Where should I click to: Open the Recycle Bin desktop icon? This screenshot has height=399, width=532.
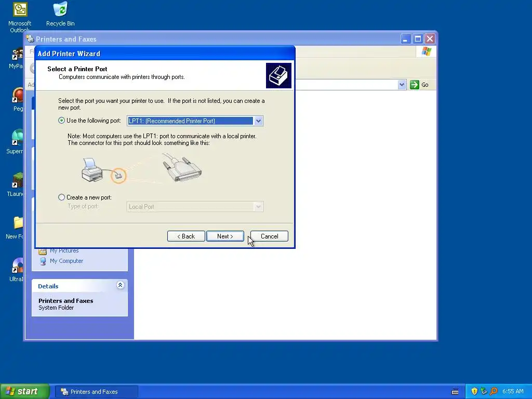(60, 14)
